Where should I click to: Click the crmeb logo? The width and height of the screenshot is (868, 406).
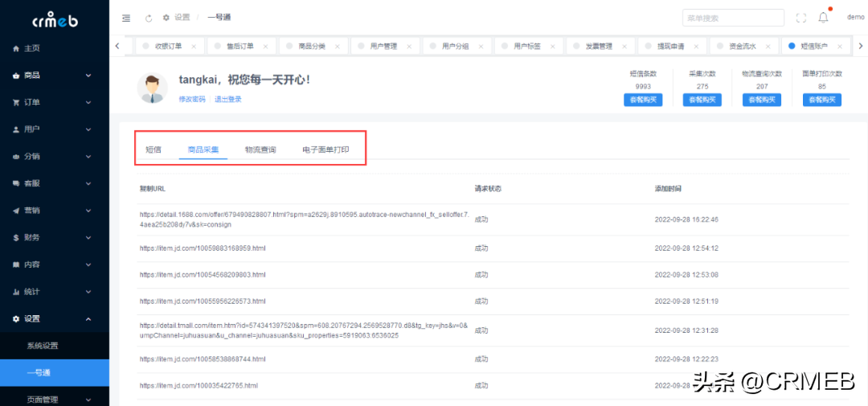point(55,19)
